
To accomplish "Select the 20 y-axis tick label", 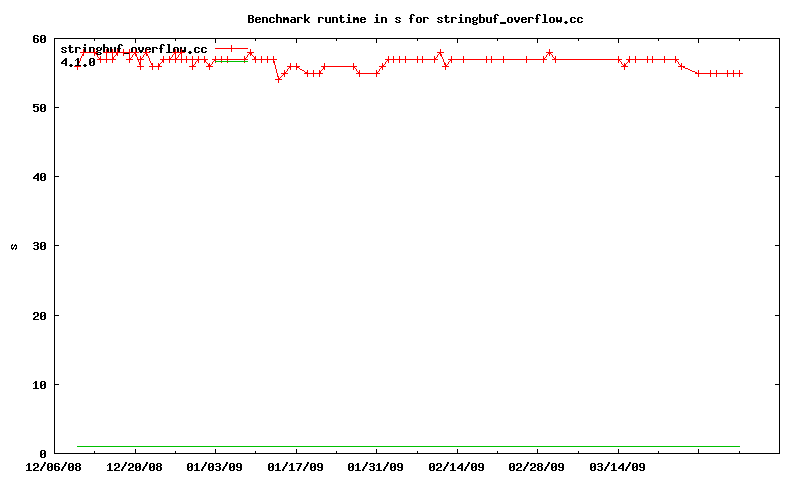I will click(39, 316).
